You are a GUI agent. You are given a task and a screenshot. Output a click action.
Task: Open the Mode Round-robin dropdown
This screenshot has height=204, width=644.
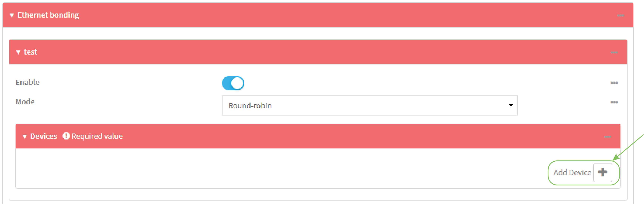pyautogui.click(x=369, y=106)
